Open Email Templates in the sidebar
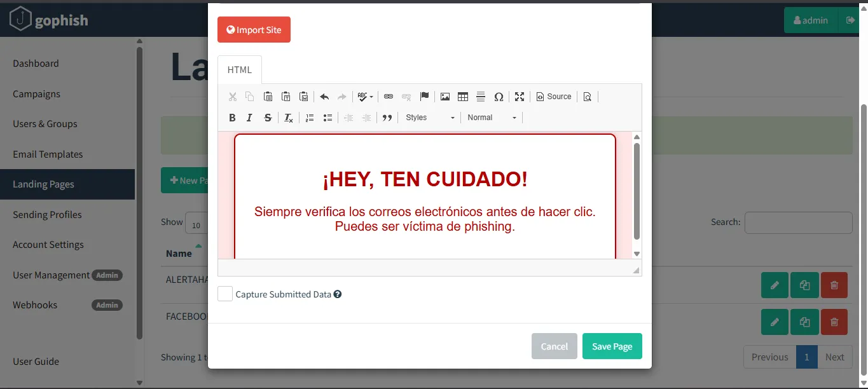This screenshot has width=868, height=389. click(48, 154)
